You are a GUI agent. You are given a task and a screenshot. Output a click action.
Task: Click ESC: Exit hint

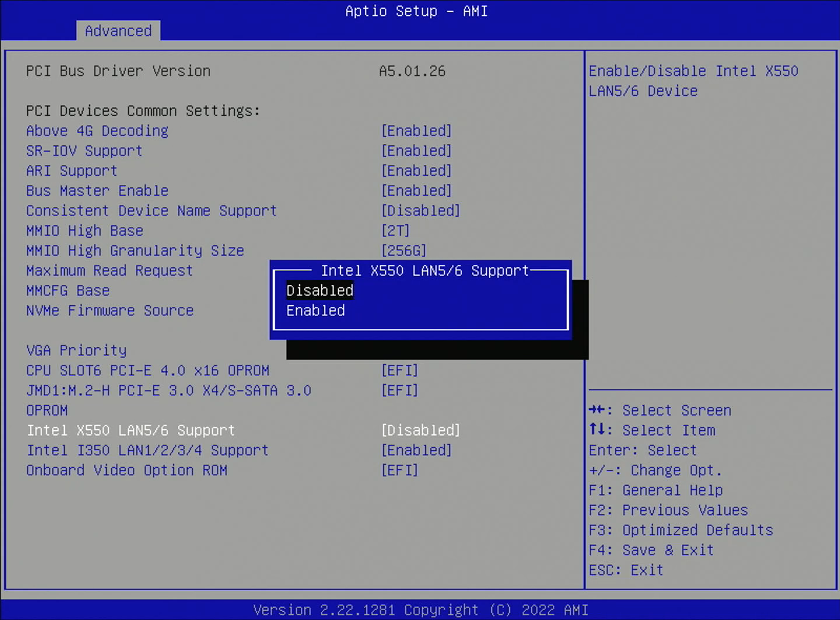(626, 570)
